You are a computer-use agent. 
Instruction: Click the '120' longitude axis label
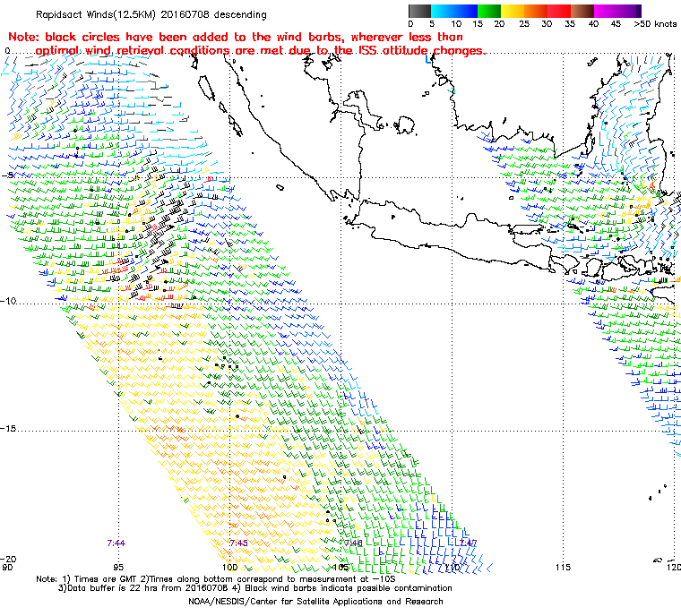coord(674,568)
